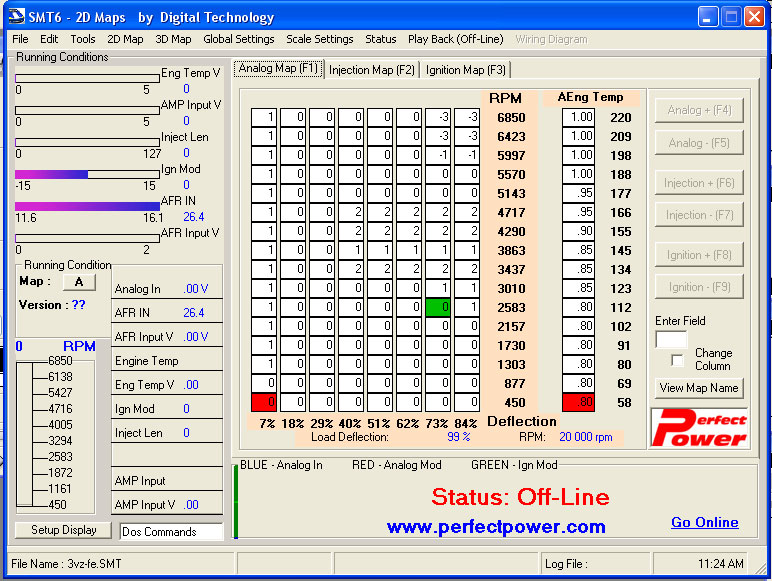The height and width of the screenshot is (581, 772).
Task: Click the 20 000 rpm readout
Action: pos(586,437)
